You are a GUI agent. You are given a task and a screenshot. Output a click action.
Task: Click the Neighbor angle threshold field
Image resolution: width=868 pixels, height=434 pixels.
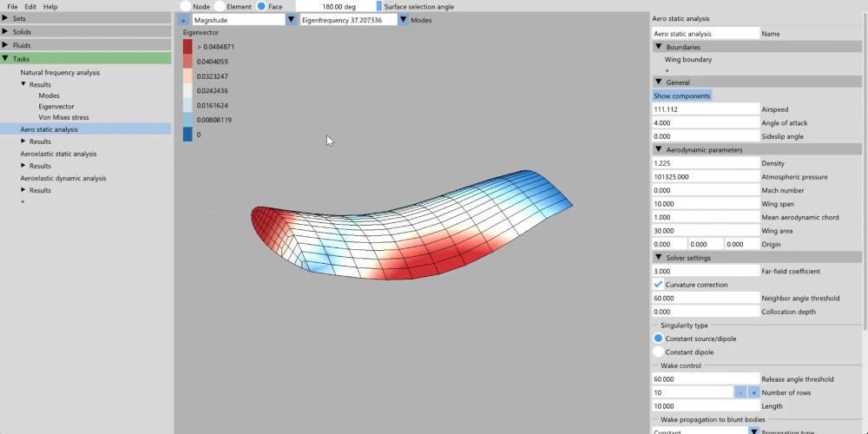[706, 299]
